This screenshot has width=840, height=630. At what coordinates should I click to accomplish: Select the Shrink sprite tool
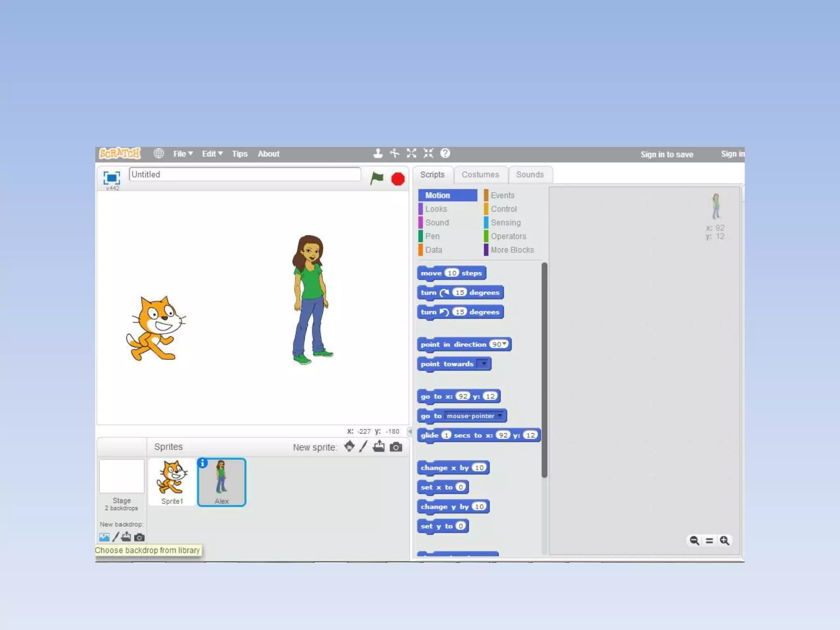[428, 153]
